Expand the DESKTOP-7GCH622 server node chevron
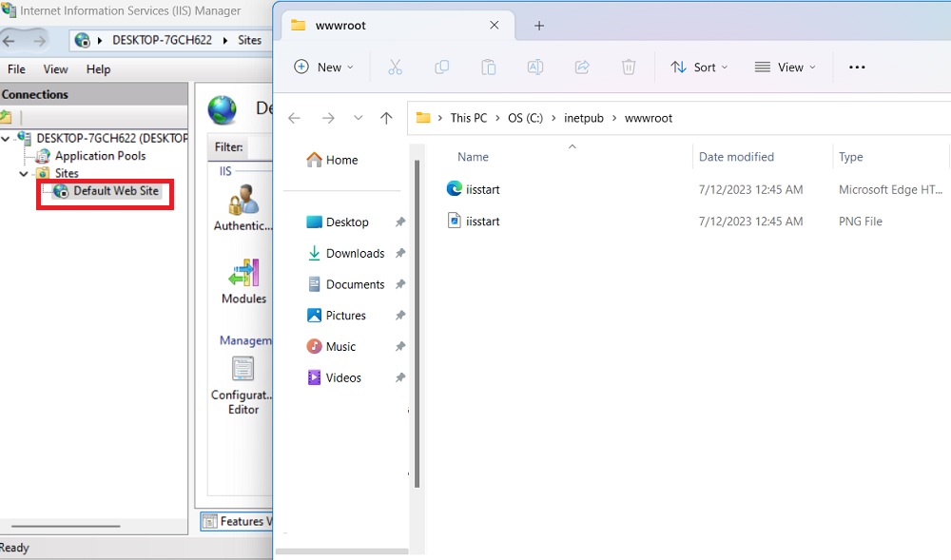The height and width of the screenshot is (560, 951). pyautogui.click(x=7, y=138)
